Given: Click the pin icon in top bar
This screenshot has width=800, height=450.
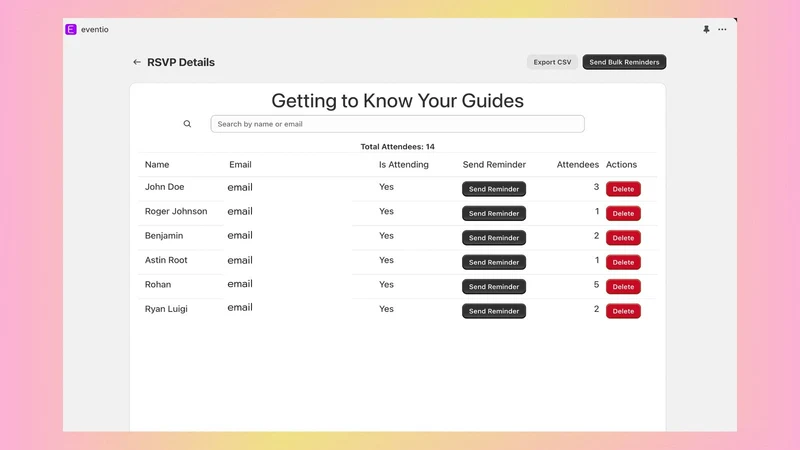Looking at the screenshot, I should point(706,30).
